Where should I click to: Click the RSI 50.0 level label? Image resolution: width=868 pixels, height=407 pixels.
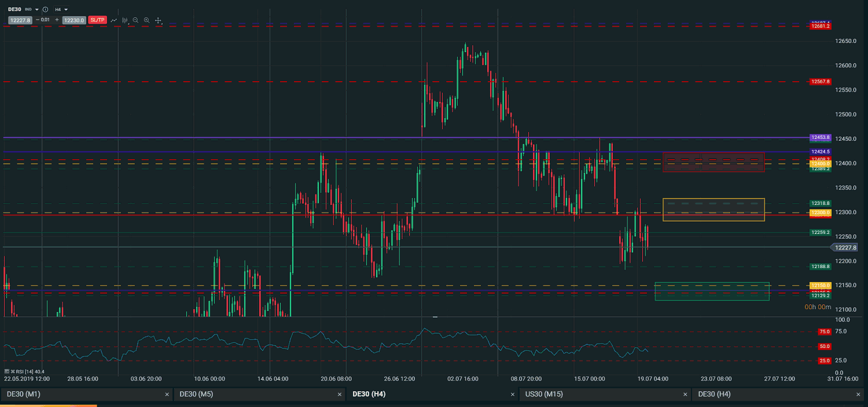(825, 346)
